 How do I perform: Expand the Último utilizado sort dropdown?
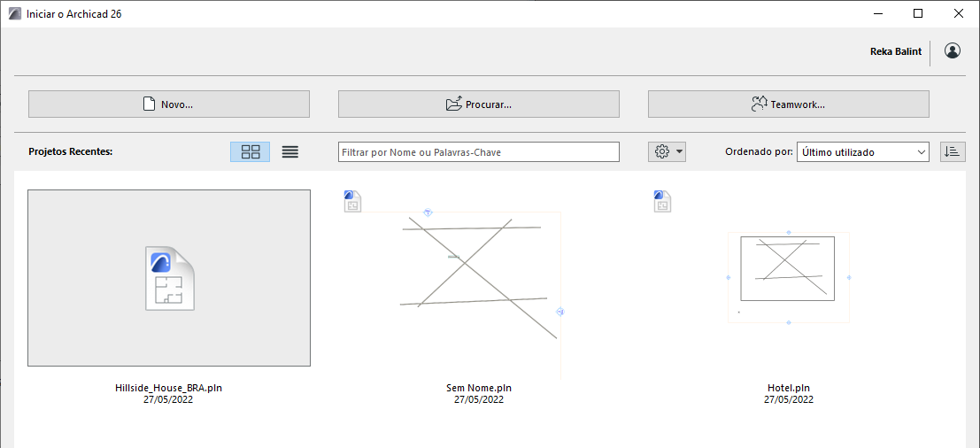(863, 151)
